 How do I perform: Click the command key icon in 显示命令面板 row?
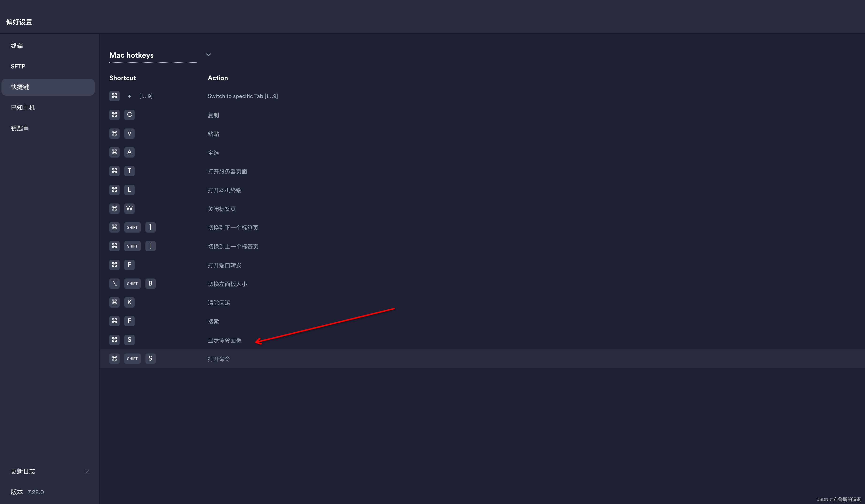pos(114,340)
